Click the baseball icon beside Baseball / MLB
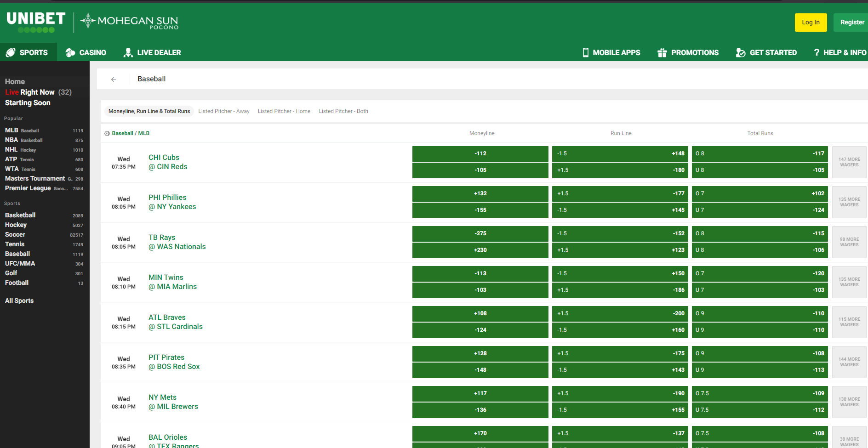Viewport: 868px width, 448px height. coord(107,133)
